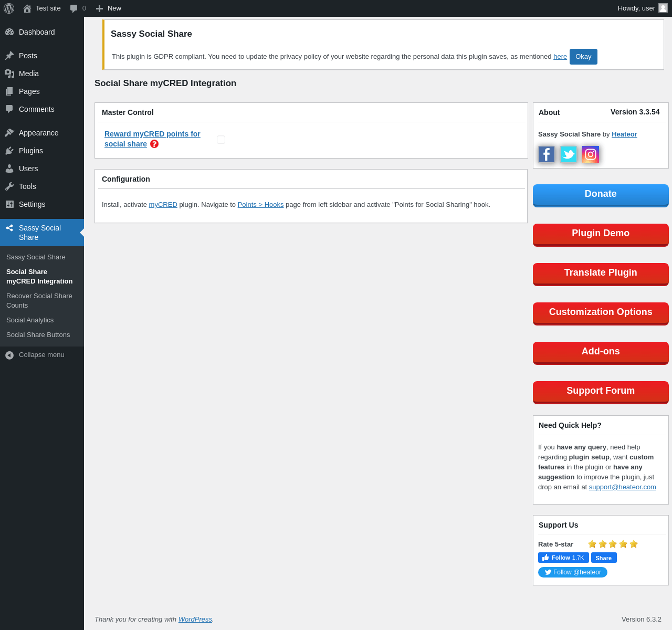Click the Posts pin icon

tap(9, 56)
